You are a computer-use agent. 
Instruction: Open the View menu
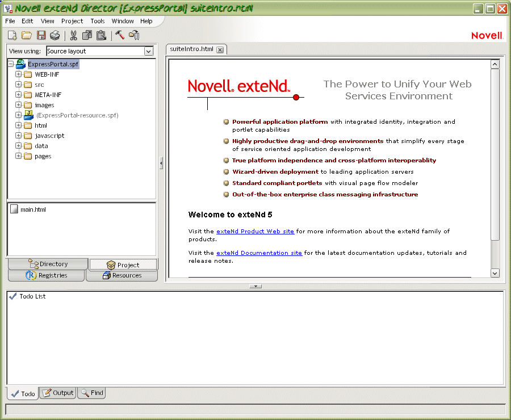coord(48,21)
